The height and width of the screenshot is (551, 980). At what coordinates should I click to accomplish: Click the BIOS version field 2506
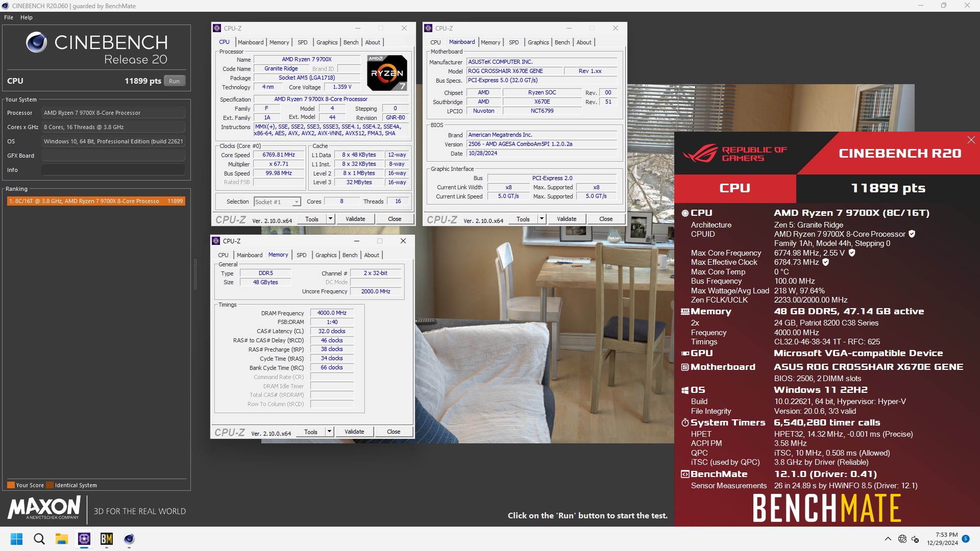(542, 144)
